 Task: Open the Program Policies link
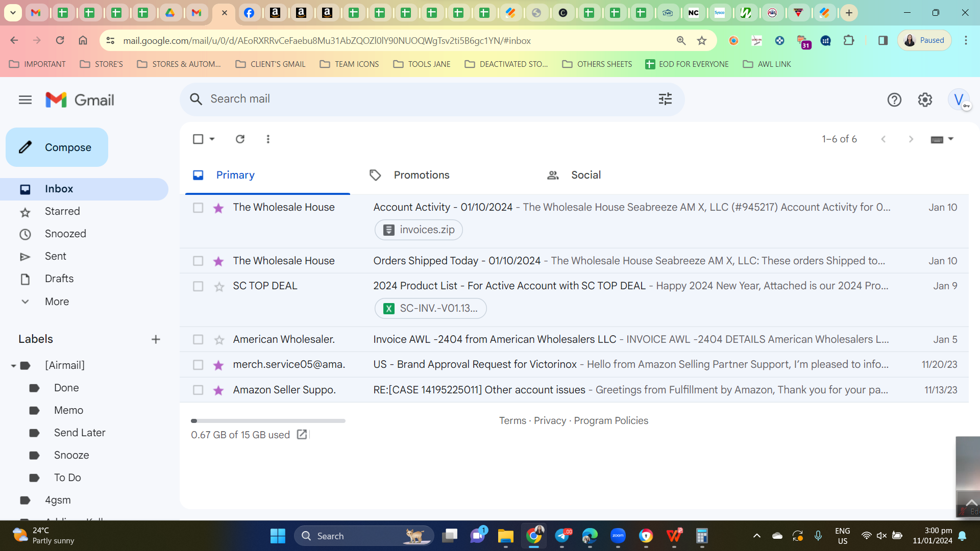tap(611, 421)
